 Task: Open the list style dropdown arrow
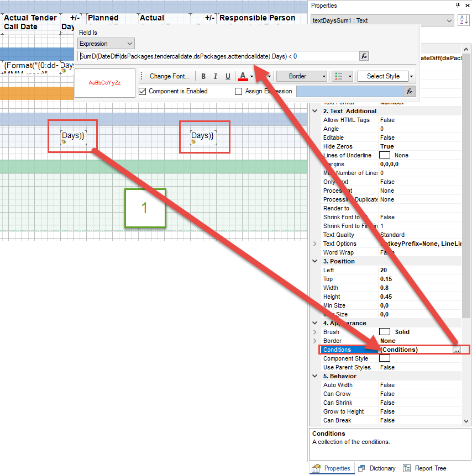tap(350, 77)
